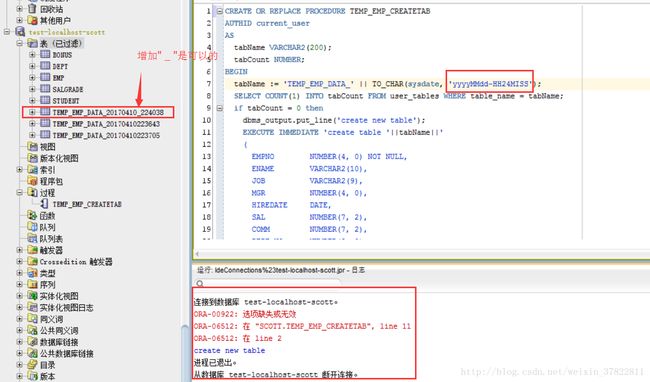Click the DEPT table icon
The height and width of the screenshot is (382, 650).
click(x=45, y=66)
